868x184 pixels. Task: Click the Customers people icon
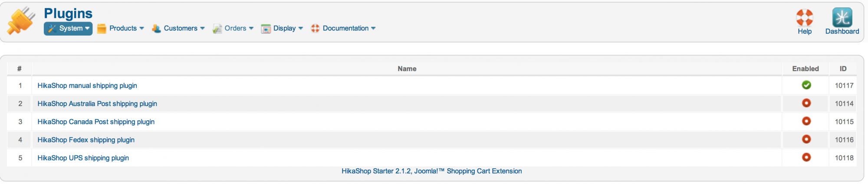156,29
